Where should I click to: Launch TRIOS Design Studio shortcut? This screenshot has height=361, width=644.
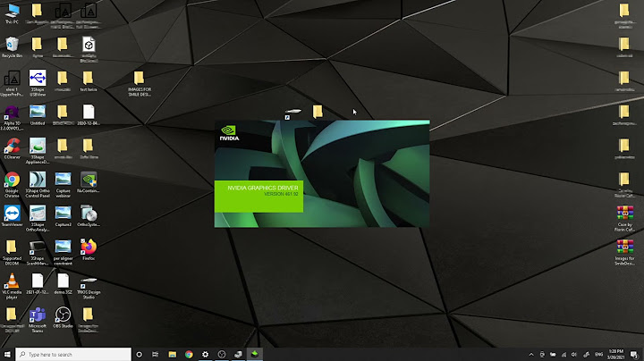pos(89,287)
